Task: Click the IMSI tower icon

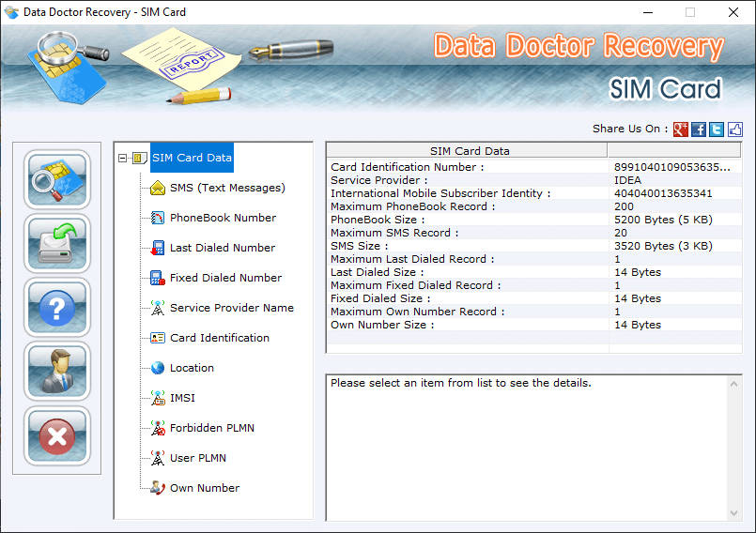Action: click(158, 398)
